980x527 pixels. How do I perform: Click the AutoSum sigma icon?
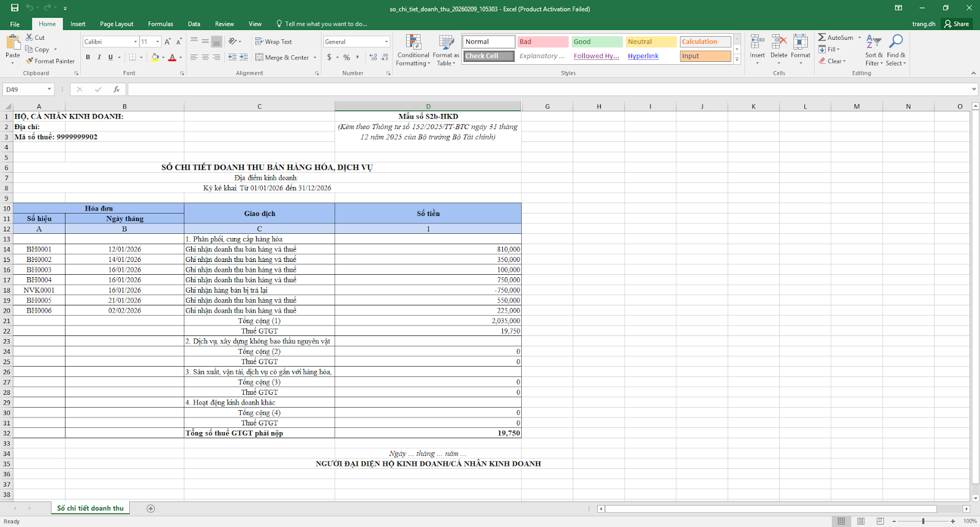click(x=822, y=37)
